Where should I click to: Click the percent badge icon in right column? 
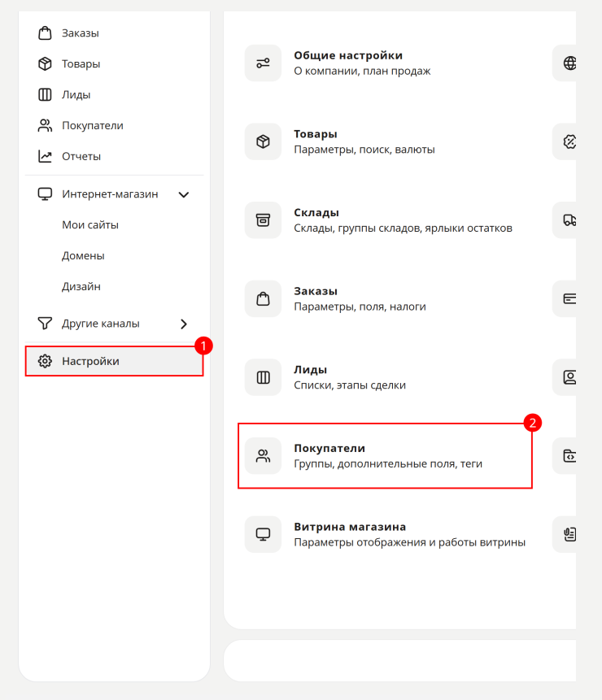click(569, 141)
